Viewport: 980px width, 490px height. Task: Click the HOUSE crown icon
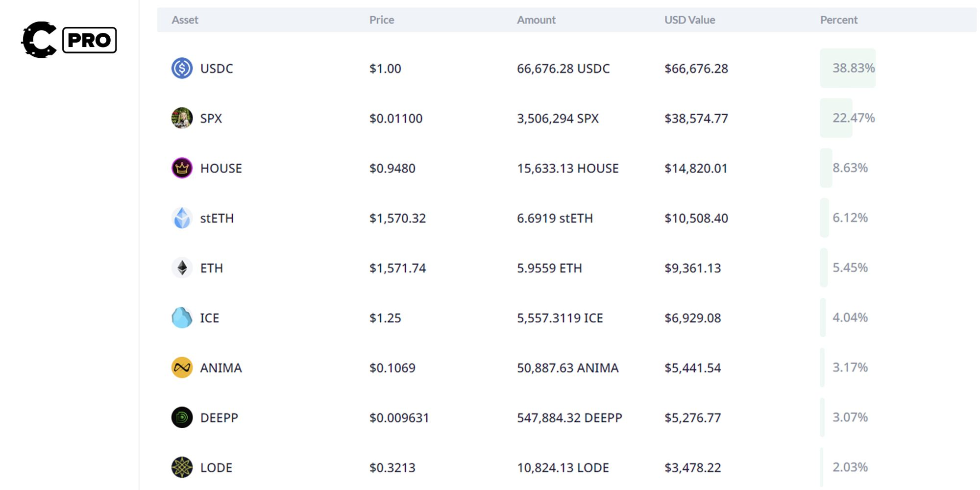[182, 168]
